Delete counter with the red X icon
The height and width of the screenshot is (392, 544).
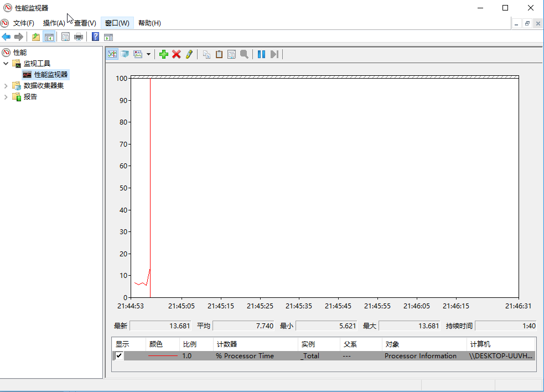(x=177, y=54)
